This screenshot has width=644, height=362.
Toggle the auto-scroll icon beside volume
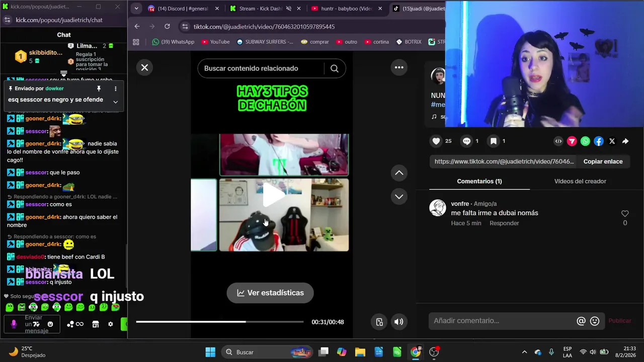(x=379, y=322)
